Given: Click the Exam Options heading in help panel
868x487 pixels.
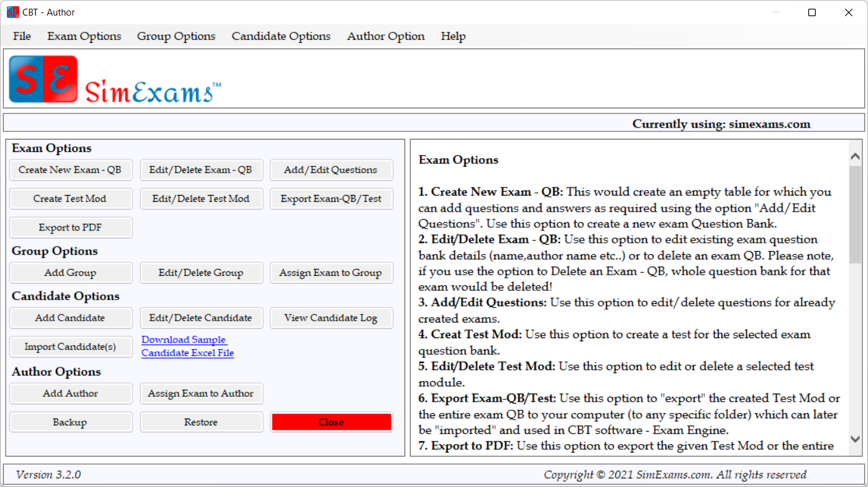Looking at the screenshot, I should coord(459,160).
